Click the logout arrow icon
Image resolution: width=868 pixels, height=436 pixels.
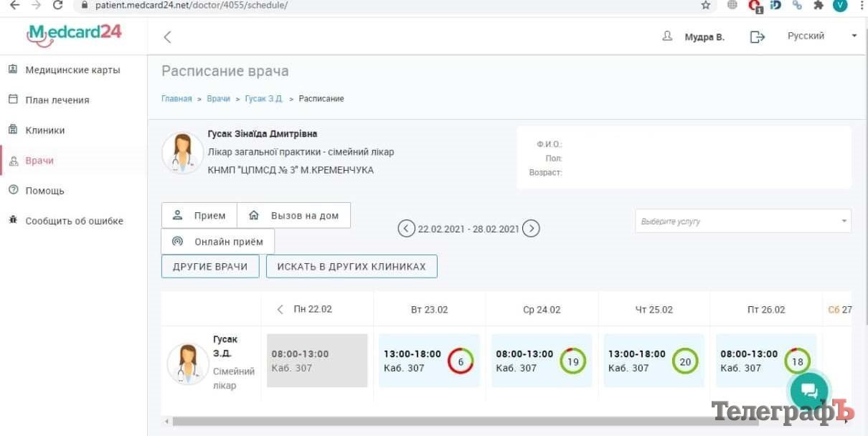(x=758, y=37)
